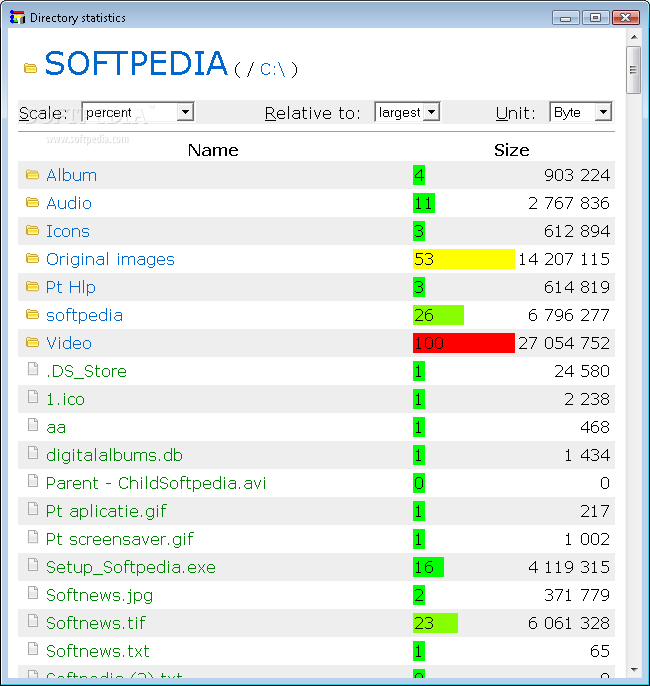Open the Audio folder link

(69, 203)
